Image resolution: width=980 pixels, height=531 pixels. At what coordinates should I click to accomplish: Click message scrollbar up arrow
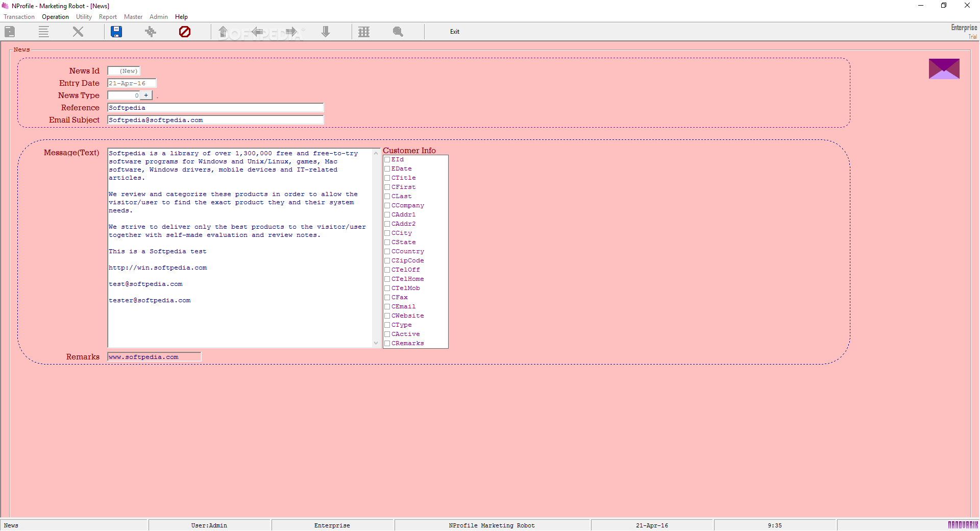tap(376, 153)
